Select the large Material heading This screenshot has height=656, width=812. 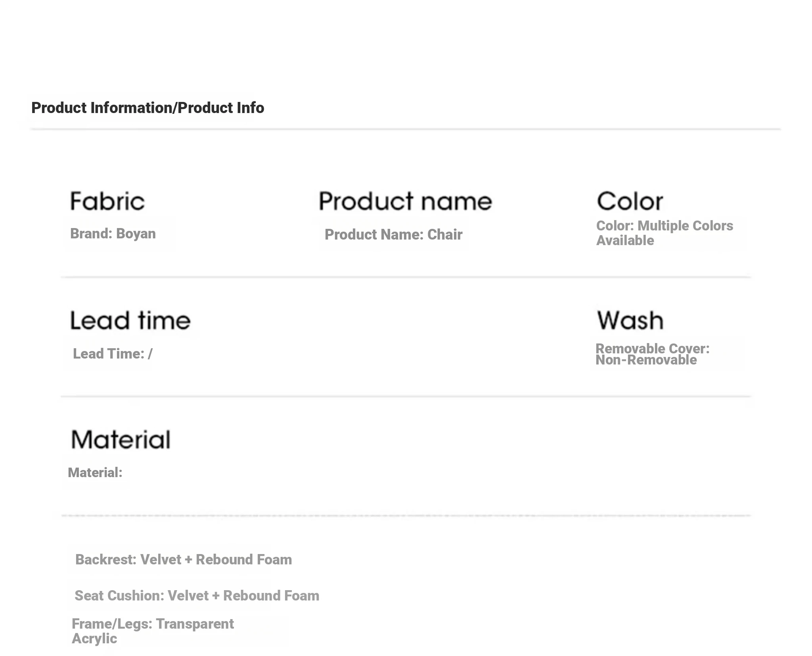click(x=121, y=439)
